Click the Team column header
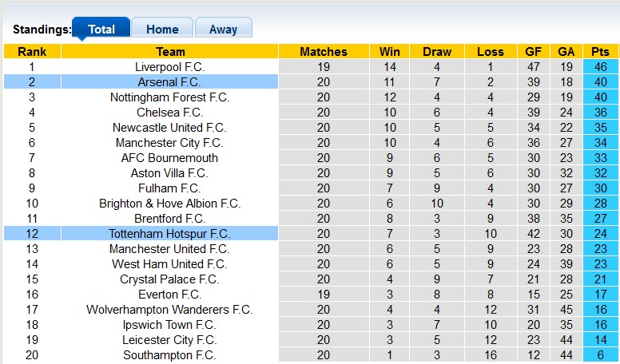 point(169,52)
